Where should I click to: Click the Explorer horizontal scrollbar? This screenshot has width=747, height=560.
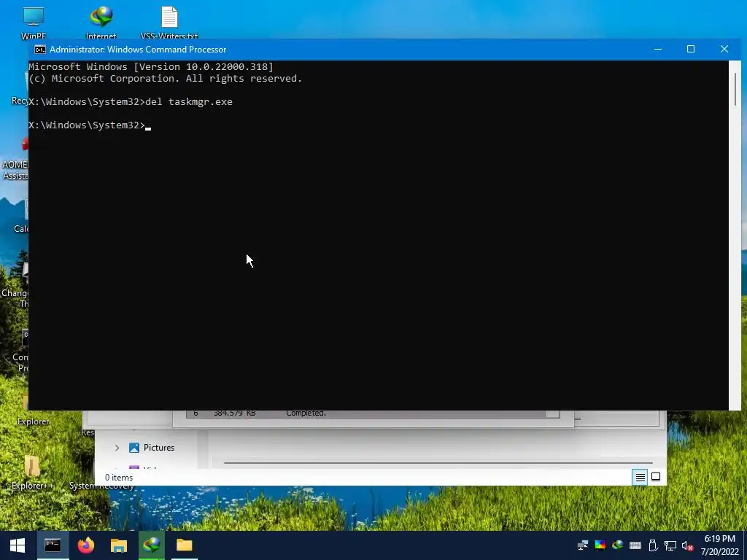tap(438, 462)
